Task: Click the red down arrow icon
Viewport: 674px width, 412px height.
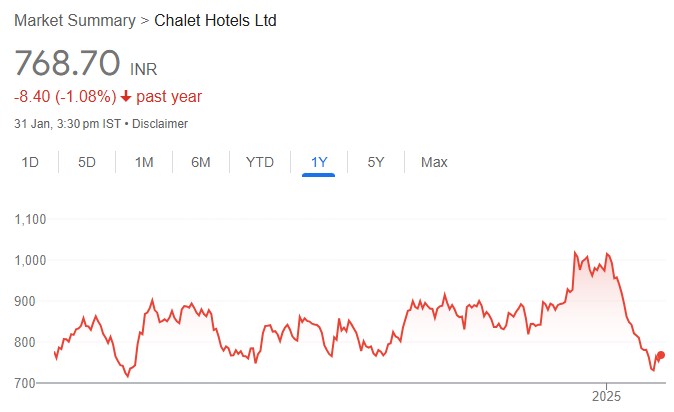Action: click(125, 97)
